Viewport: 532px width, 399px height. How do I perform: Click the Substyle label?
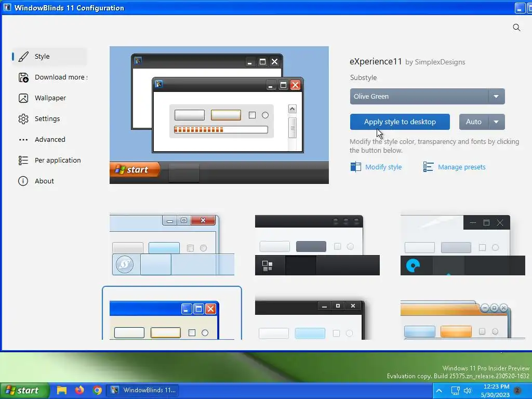pyautogui.click(x=363, y=78)
